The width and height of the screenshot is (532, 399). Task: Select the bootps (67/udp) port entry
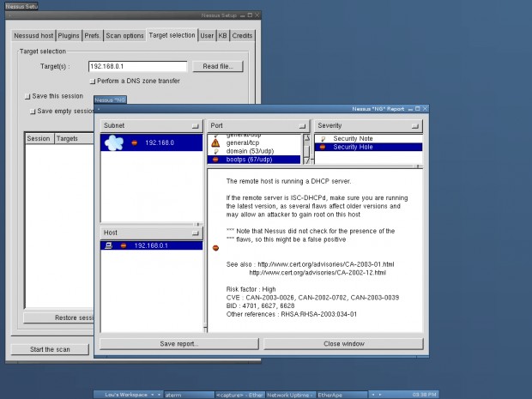click(x=254, y=160)
